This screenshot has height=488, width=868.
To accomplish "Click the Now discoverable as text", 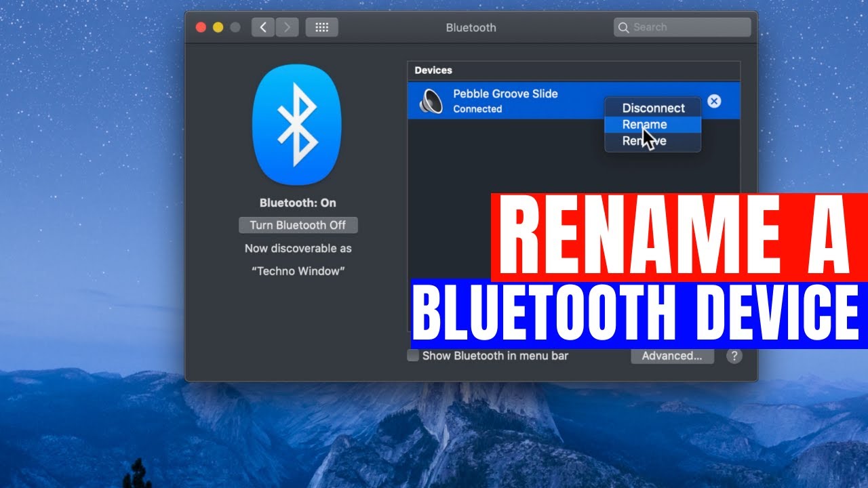I will pos(298,248).
